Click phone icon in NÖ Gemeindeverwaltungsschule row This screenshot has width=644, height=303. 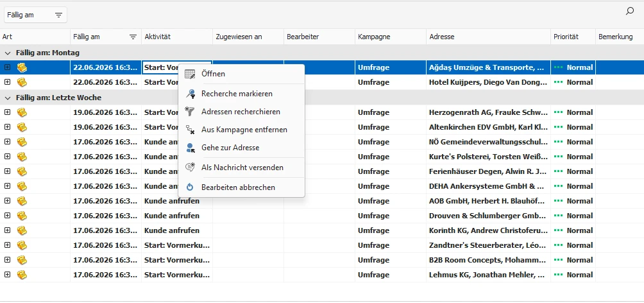click(x=22, y=142)
